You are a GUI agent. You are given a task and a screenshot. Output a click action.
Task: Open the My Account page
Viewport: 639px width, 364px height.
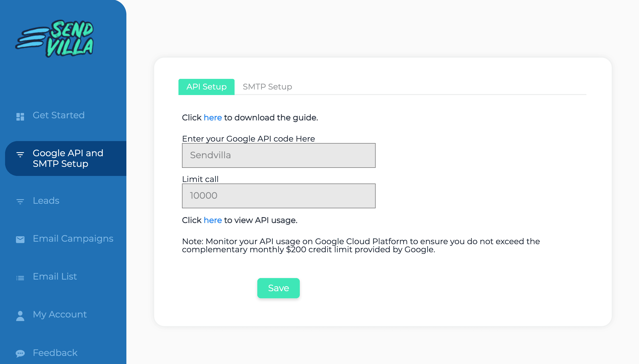60,314
